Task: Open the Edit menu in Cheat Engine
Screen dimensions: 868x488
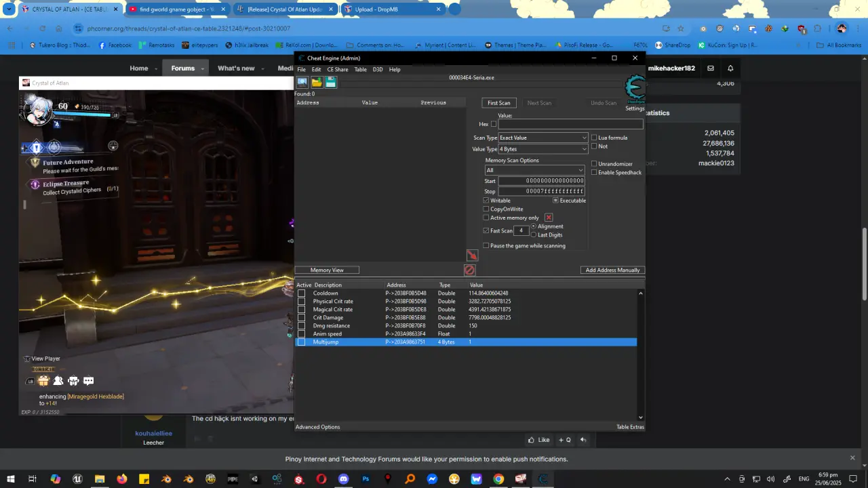Action: 316,69
